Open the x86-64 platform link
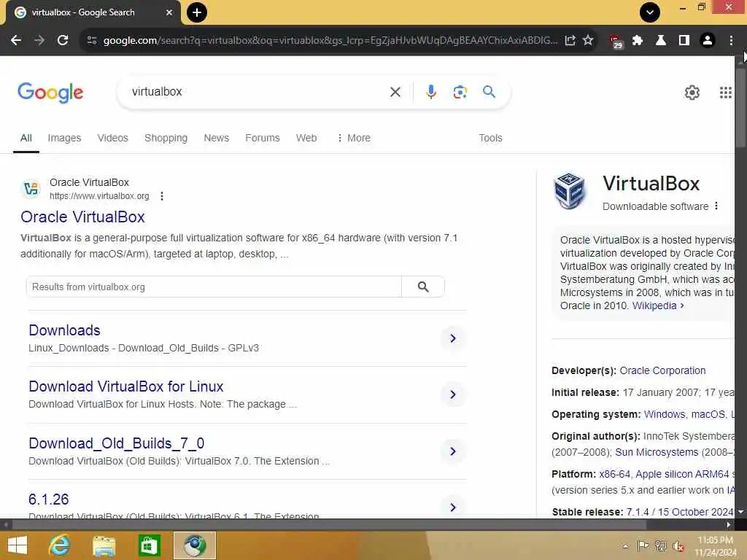Screen dimensions: 747x560 coord(614,474)
